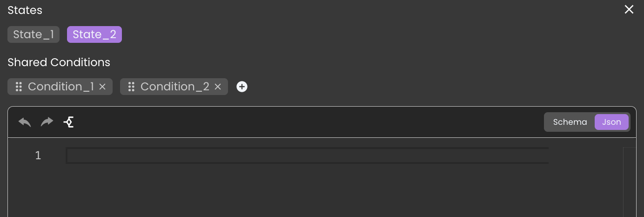644x217 pixels.
Task: Click the empty editor area below line 1
Action: [307, 191]
